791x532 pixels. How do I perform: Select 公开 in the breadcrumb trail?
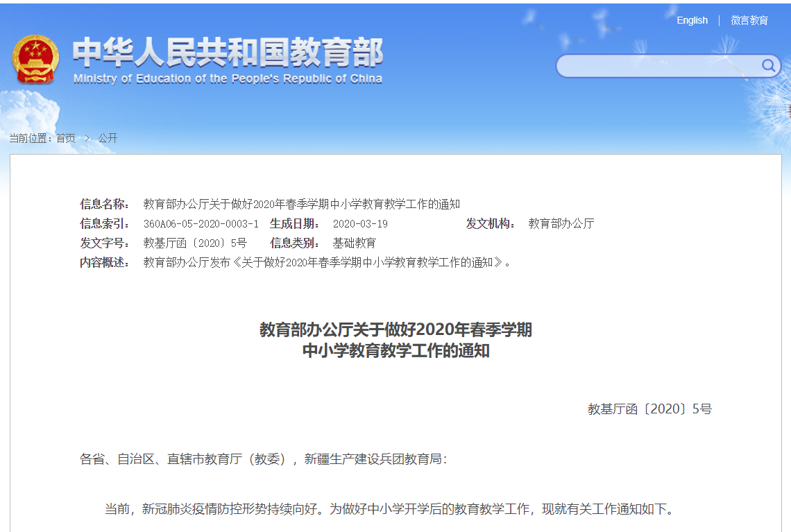tap(108, 138)
